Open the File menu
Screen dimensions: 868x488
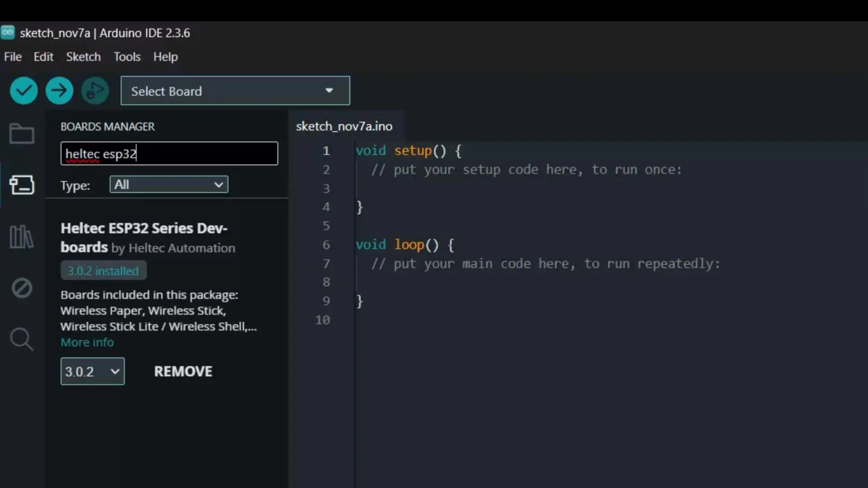point(13,57)
